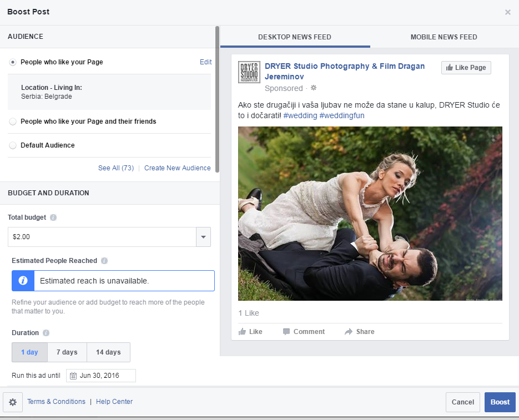Close the Boost Post dialog
This screenshot has width=519, height=420.
[x=507, y=12]
